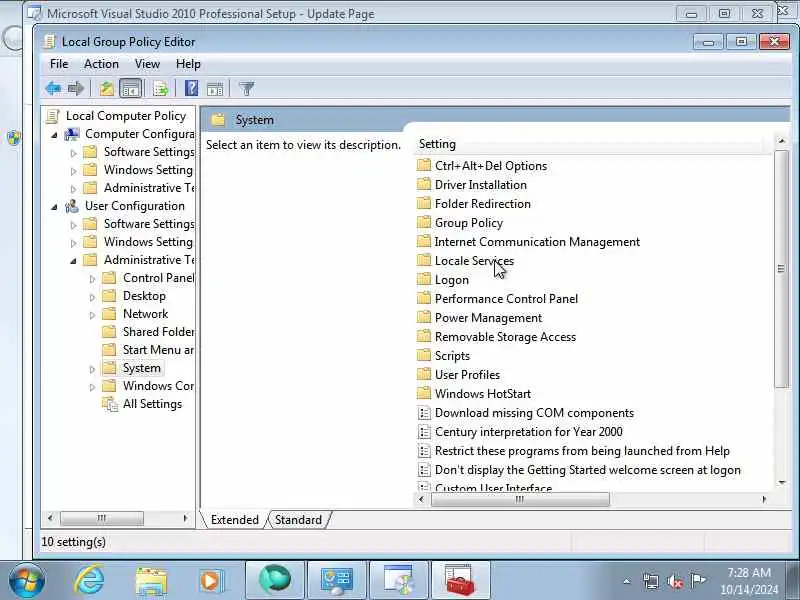This screenshot has width=800, height=600.
Task: Click the Filter funnel toolbar icon
Action: pyautogui.click(x=246, y=89)
